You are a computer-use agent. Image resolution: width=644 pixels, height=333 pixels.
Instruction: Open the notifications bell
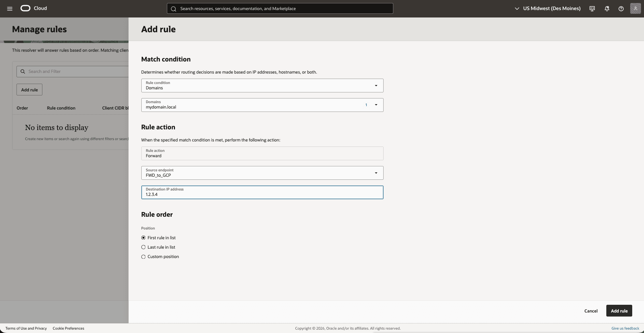(607, 8)
